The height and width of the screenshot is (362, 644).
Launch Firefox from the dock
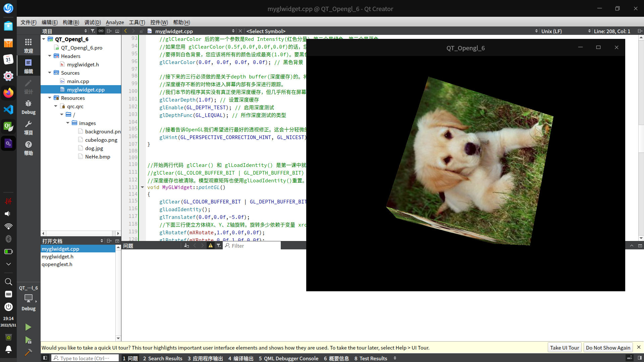tap(8, 93)
